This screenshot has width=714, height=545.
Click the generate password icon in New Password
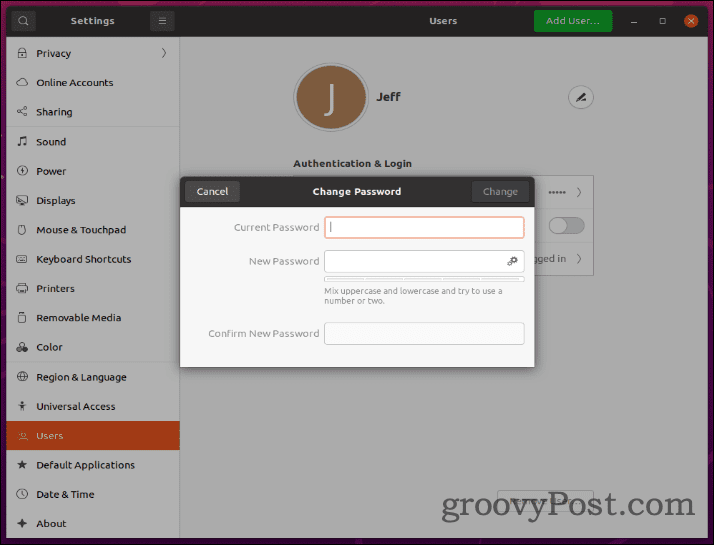point(512,261)
